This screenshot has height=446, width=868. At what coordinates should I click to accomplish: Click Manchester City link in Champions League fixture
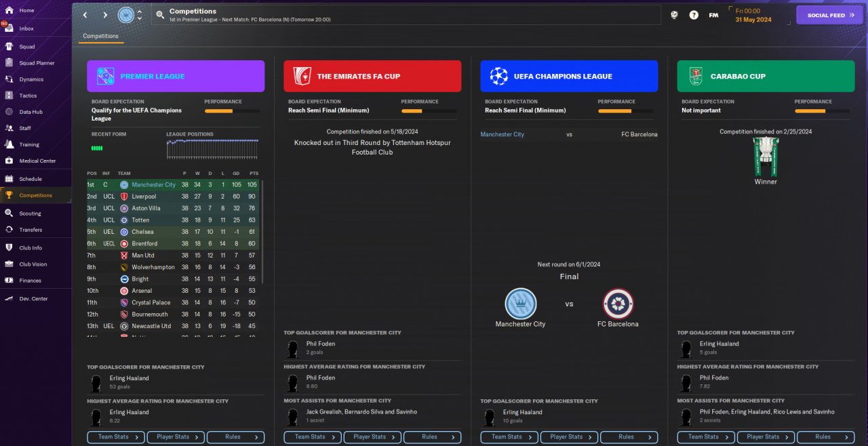[502, 134]
